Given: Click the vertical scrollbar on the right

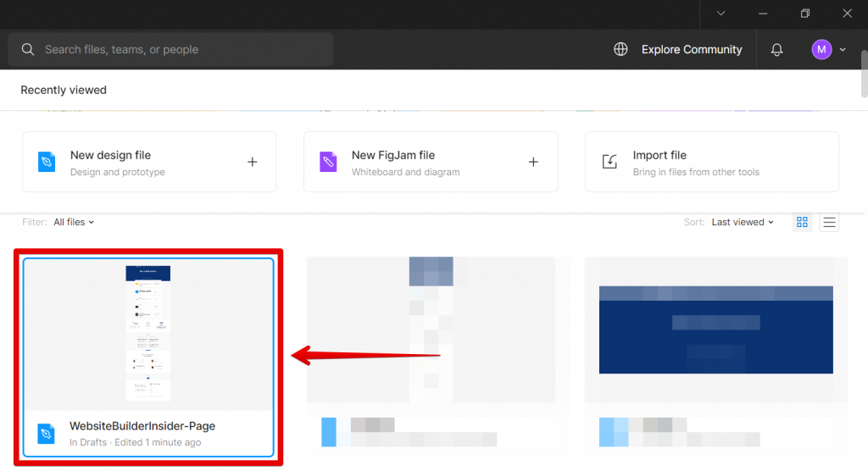Looking at the screenshot, I should click(x=863, y=75).
